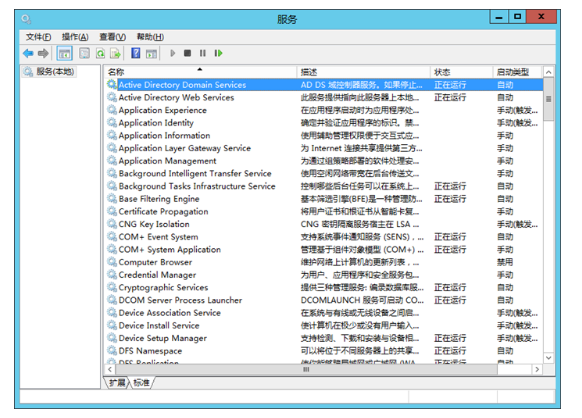Open the 文件(F) menu
Screen dimensions: 582x418
pos(39,37)
